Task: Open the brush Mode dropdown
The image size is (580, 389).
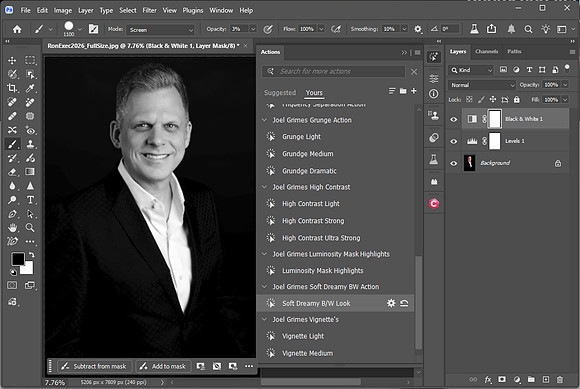Action: (x=161, y=30)
